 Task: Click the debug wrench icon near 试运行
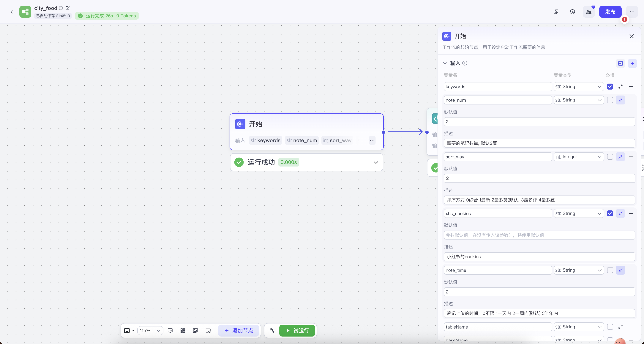tap(272, 331)
